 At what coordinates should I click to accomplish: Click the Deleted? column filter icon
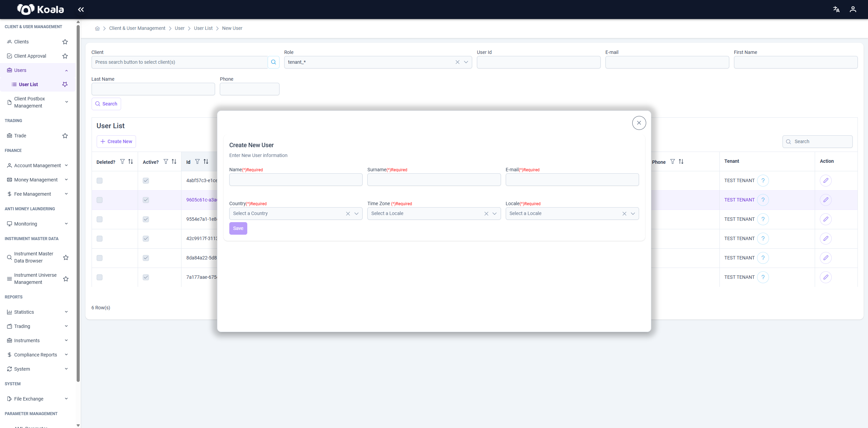[122, 162]
